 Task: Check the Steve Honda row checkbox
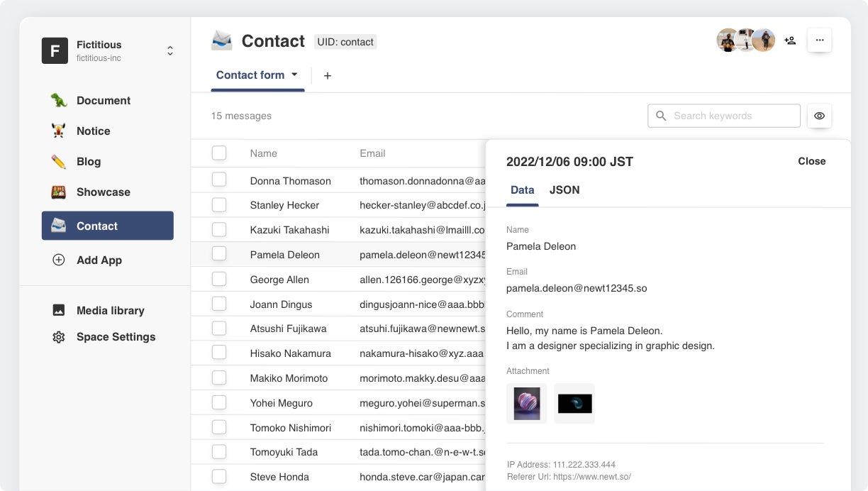(219, 475)
